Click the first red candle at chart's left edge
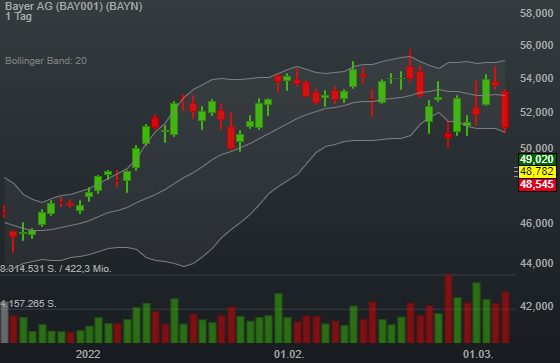 pyautogui.click(x=4, y=212)
